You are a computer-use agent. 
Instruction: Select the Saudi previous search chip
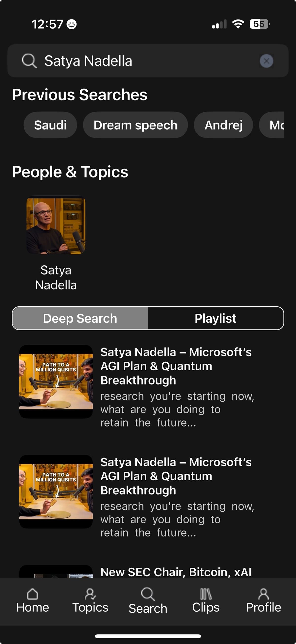pos(50,125)
